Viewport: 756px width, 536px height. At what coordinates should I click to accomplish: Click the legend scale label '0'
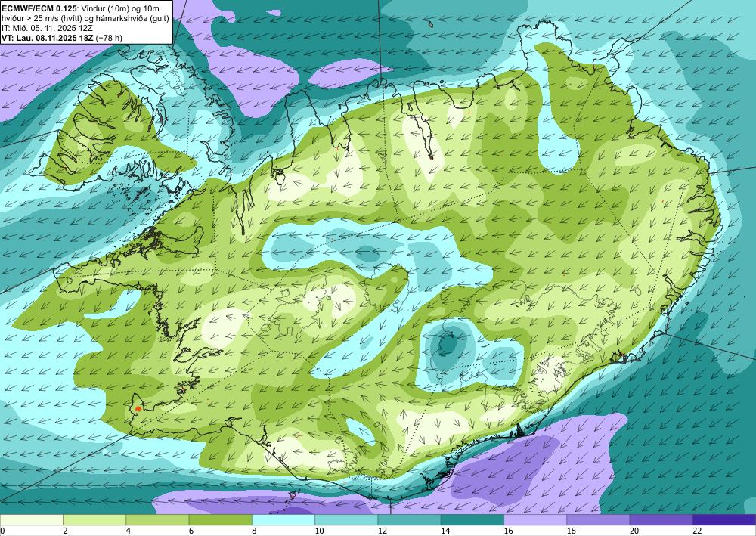point(2,531)
